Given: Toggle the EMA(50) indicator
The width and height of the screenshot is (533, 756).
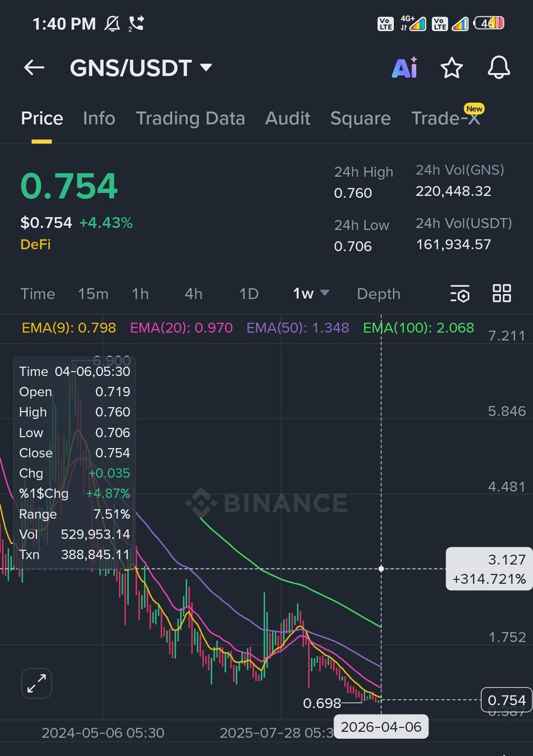Looking at the screenshot, I should [x=297, y=328].
